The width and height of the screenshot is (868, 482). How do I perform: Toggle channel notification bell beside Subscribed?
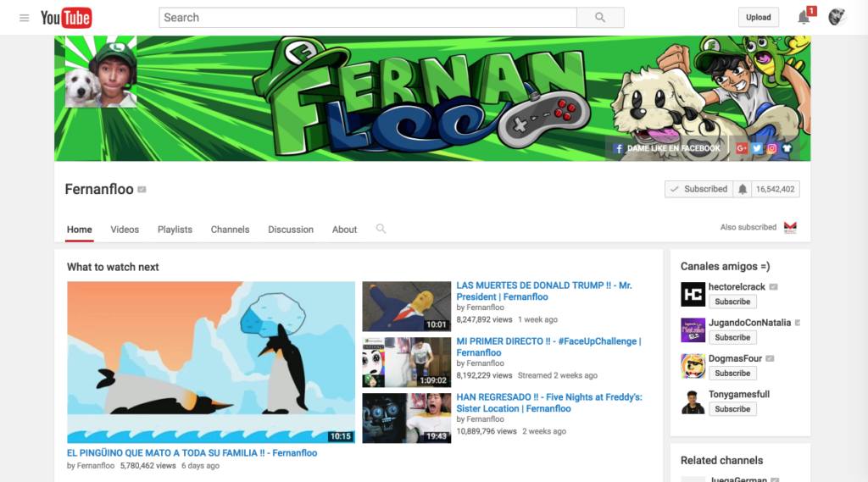point(743,189)
